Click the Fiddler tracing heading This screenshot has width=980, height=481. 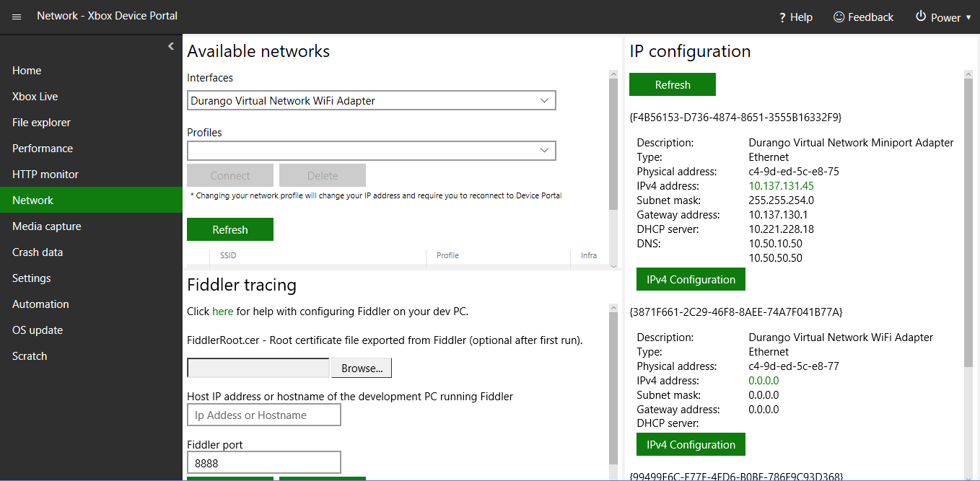[x=242, y=285]
